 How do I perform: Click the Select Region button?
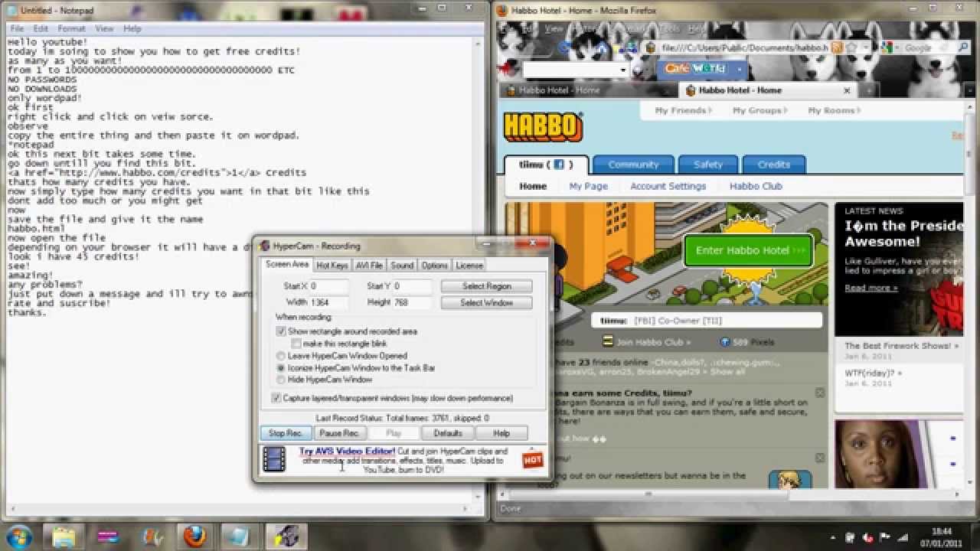point(487,286)
